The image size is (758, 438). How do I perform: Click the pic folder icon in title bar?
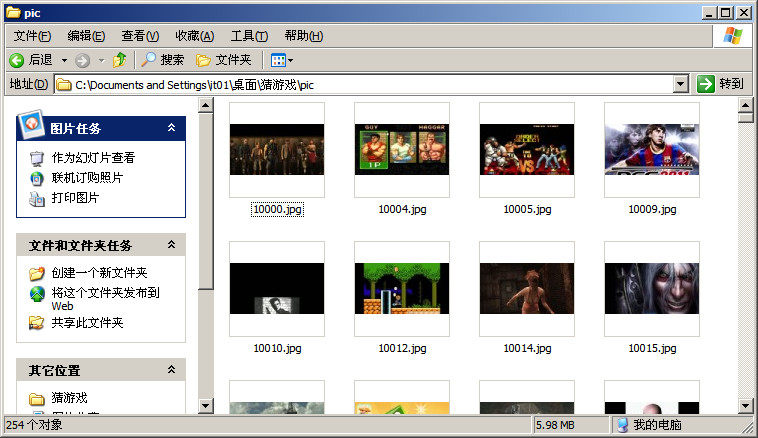coord(13,12)
